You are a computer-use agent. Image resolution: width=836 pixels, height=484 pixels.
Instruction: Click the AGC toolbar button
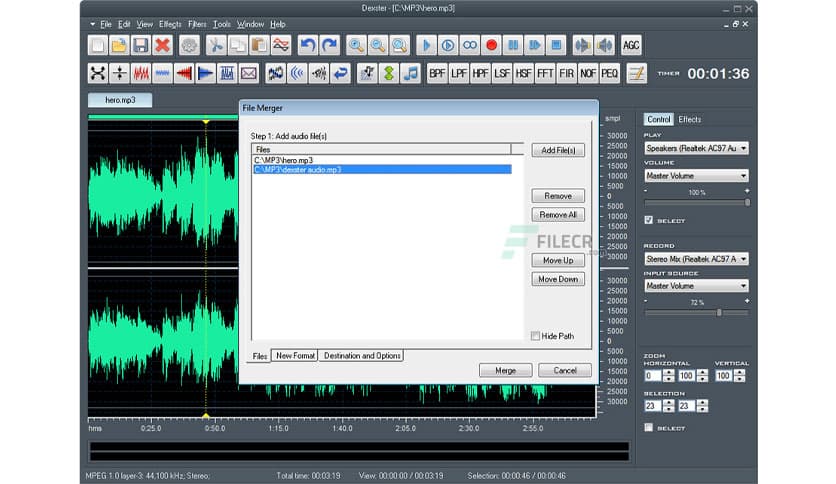(631, 45)
